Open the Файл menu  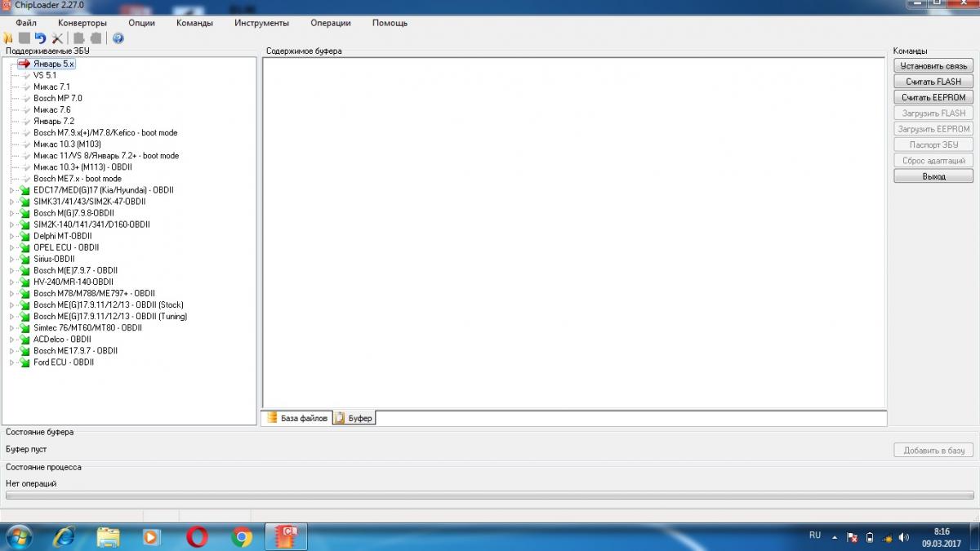click(x=26, y=23)
